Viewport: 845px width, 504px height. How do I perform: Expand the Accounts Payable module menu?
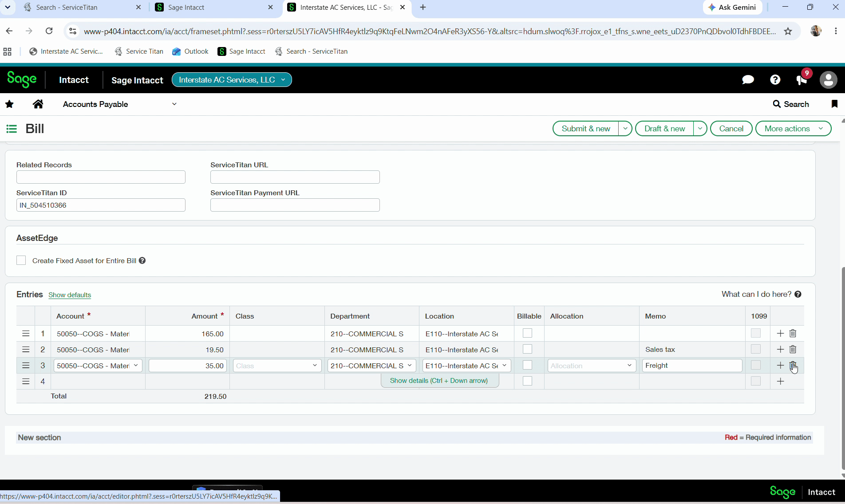(x=174, y=104)
